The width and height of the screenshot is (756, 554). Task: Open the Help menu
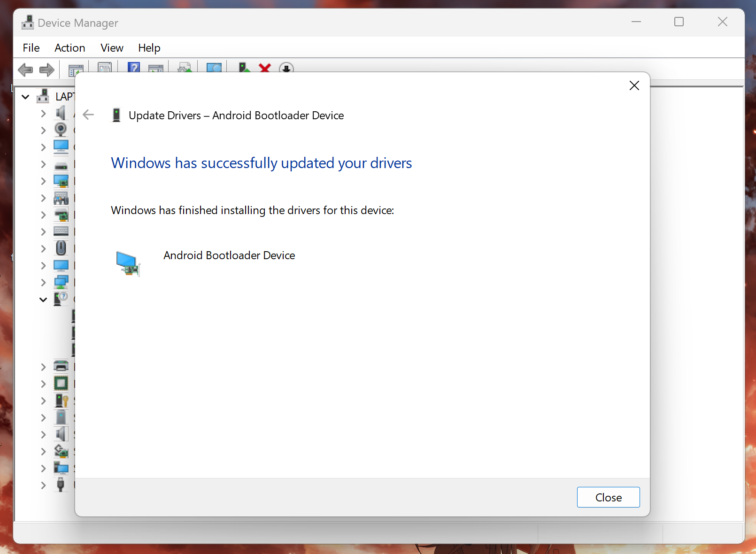click(x=149, y=48)
